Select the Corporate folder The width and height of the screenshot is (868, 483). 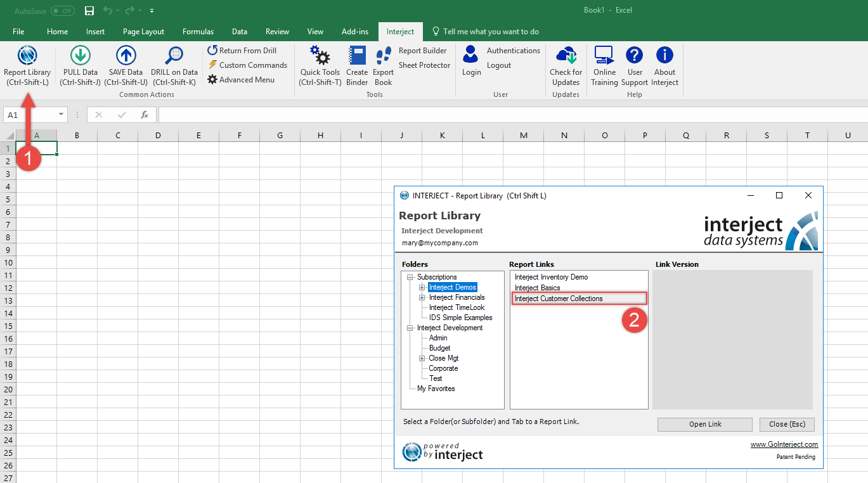pyautogui.click(x=443, y=368)
